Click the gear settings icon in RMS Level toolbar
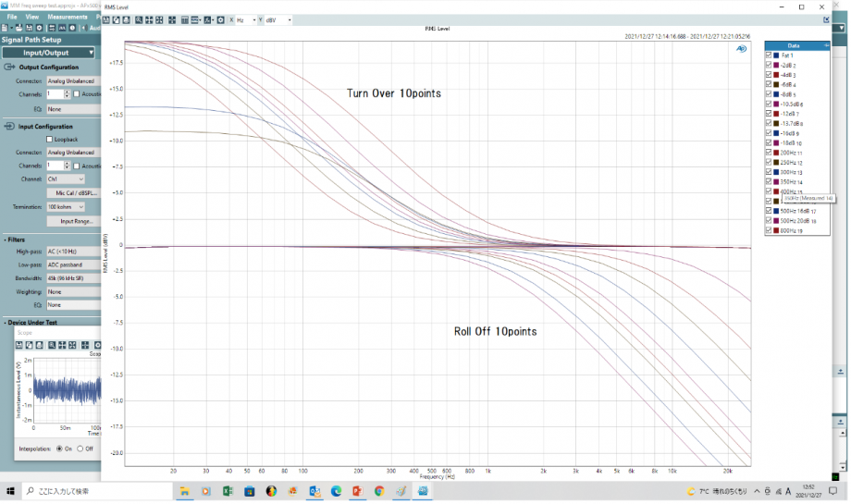This screenshot has height=504, width=851. click(220, 20)
